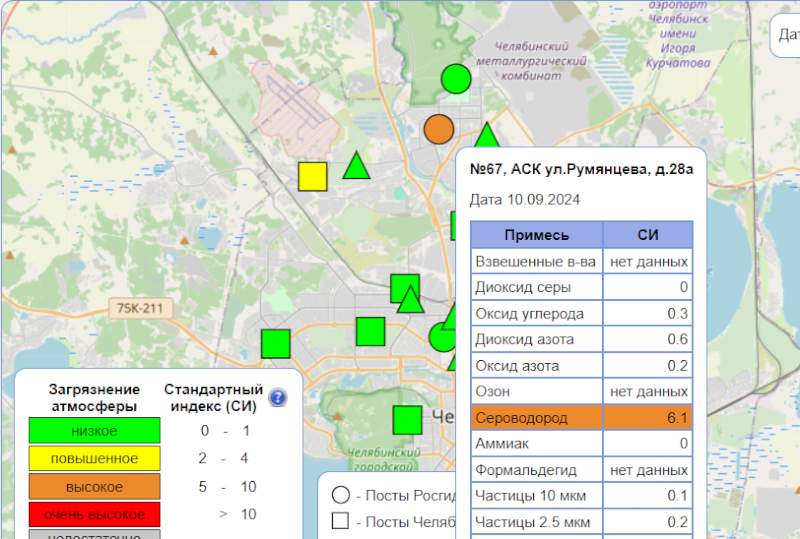Click the 0.6 value for Диоксид азота
800x539 pixels.
click(678, 339)
